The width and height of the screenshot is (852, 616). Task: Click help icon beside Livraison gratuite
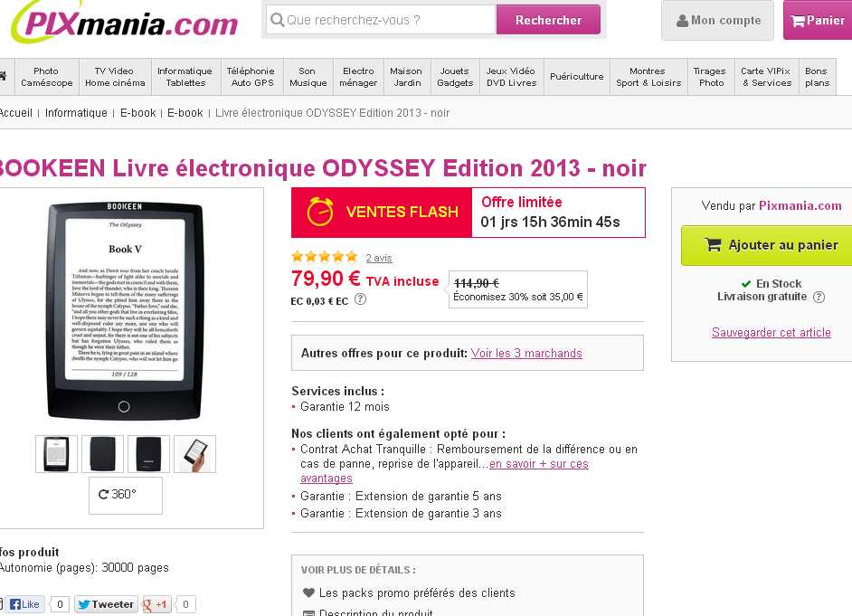[819, 297]
